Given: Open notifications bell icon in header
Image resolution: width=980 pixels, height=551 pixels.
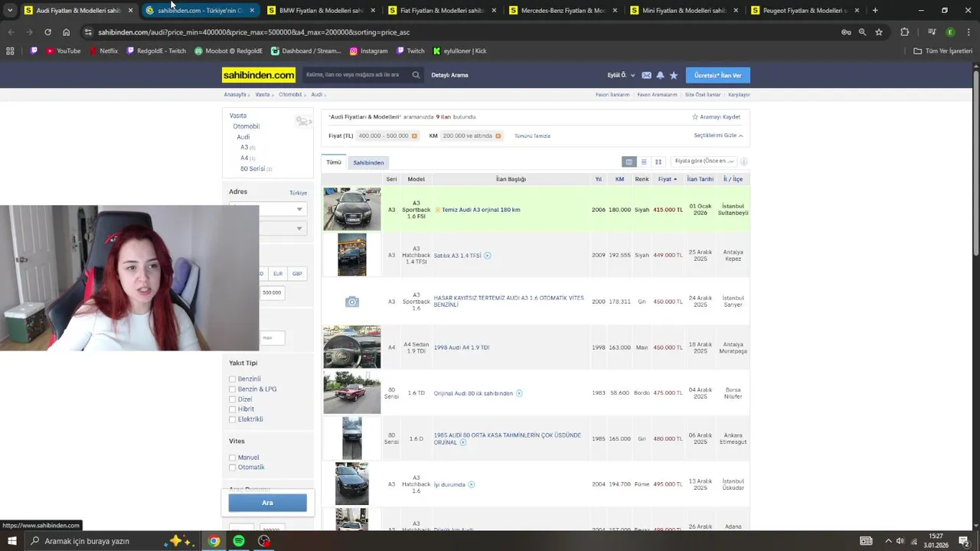Looking at the screenshot, I should (660, 75).
